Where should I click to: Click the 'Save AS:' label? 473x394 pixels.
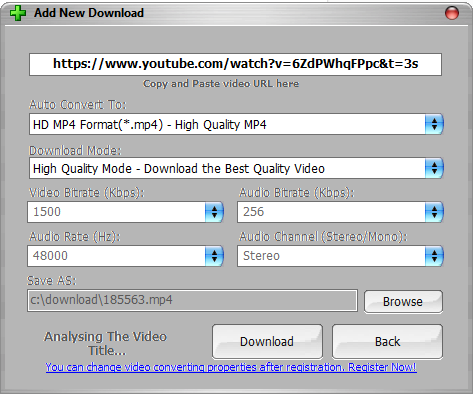point(52,281)
